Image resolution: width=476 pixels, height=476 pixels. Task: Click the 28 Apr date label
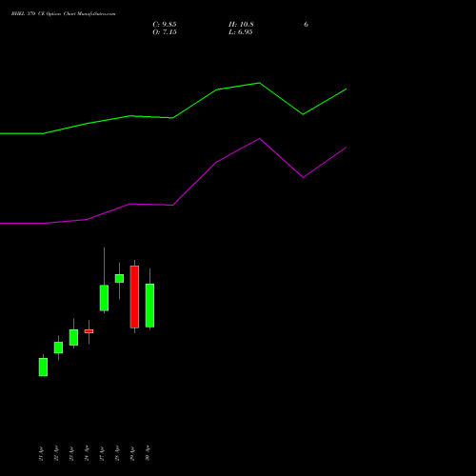coord(117,453)
